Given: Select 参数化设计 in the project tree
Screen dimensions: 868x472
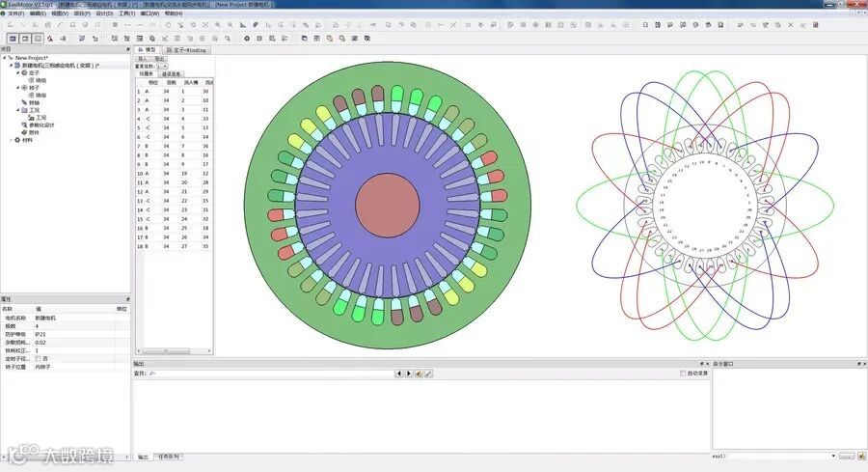Looking at the screenshot, I should [x=41, y=125].
